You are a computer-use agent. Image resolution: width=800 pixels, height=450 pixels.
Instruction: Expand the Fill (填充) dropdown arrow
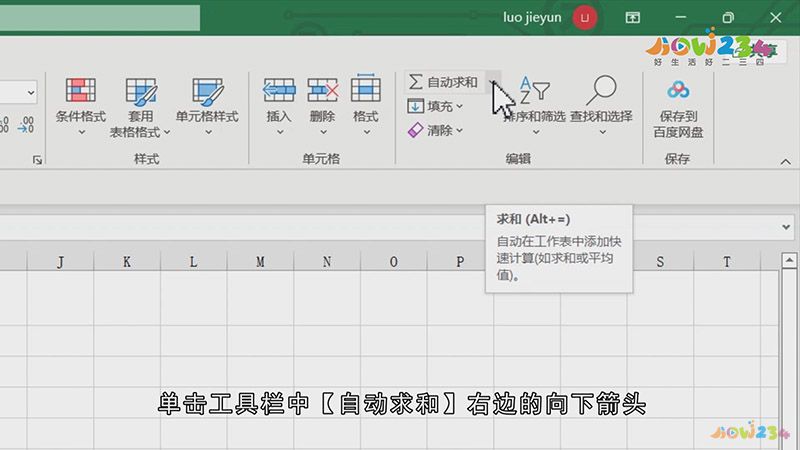pos(460,107)
